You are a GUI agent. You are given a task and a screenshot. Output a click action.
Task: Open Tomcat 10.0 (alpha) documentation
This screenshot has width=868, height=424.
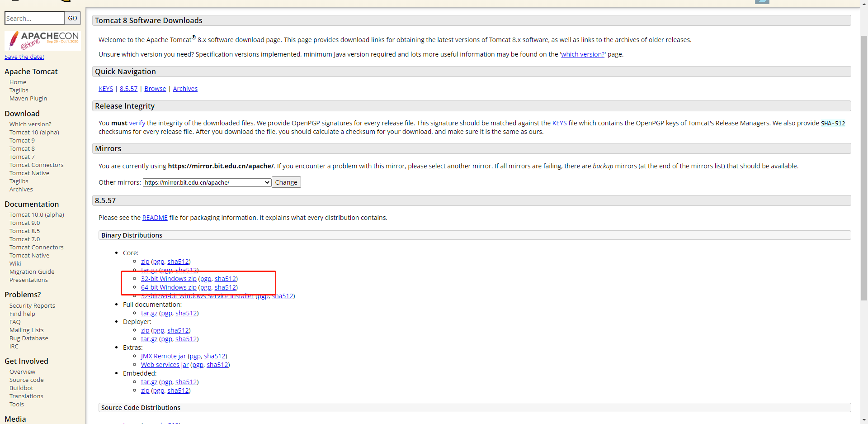37,215
